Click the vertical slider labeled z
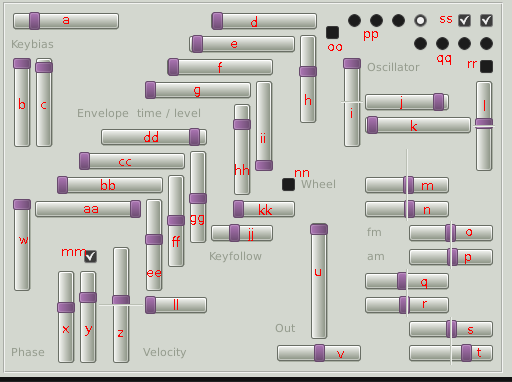Image resolution: width=512 pixels, height=382 pixels. pos(121,305)
